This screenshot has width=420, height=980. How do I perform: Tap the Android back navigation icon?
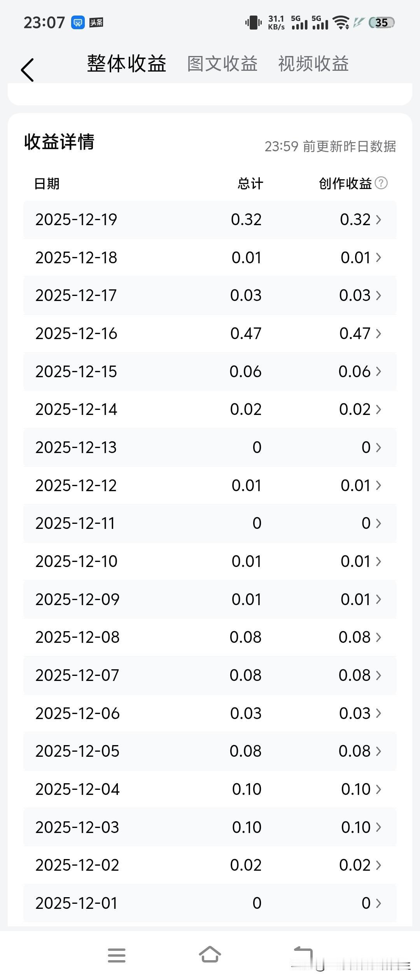pyautogui.click(x=304, y=954)
